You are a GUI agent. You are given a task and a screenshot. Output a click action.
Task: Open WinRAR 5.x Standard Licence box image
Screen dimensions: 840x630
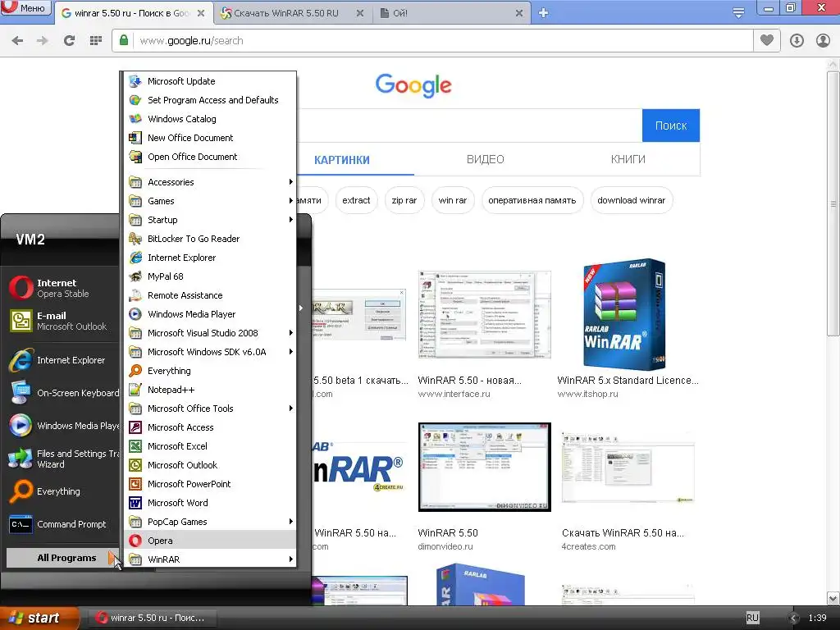coord(624,314)
